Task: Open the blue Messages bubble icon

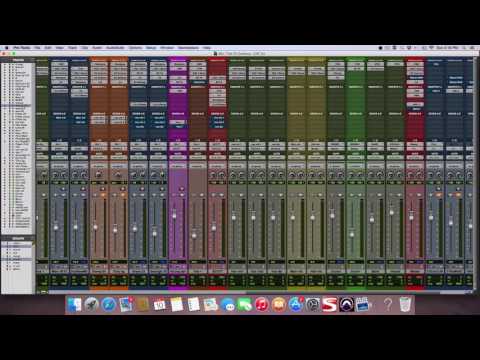Action: coord(228,305)
